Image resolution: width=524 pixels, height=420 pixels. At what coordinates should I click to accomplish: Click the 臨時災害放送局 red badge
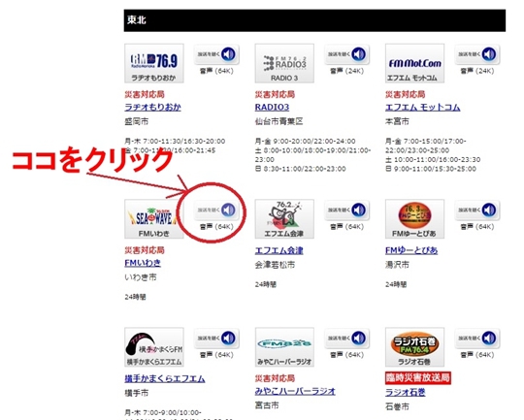(x=418, y=378)
